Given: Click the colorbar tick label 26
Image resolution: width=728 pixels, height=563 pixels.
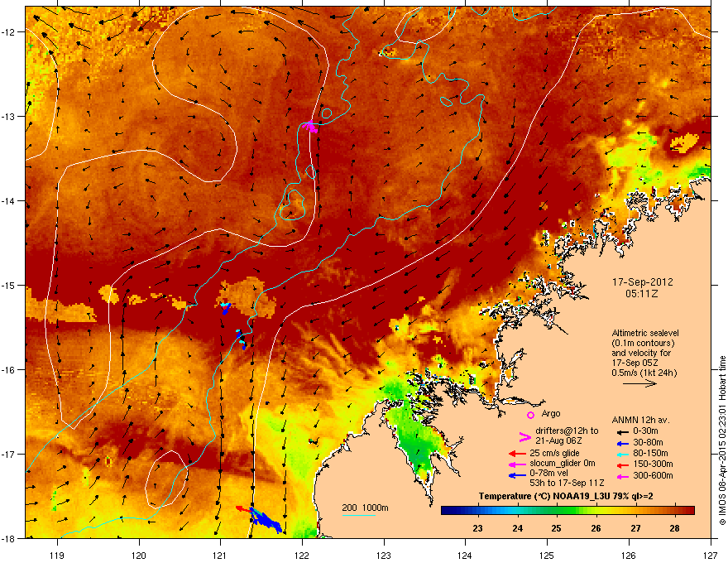Looking at the screenshot, I should 596,528.
